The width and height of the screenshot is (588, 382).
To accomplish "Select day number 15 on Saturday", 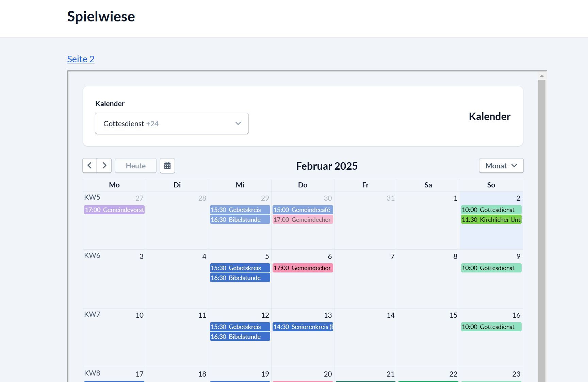I will coord(453,315).
